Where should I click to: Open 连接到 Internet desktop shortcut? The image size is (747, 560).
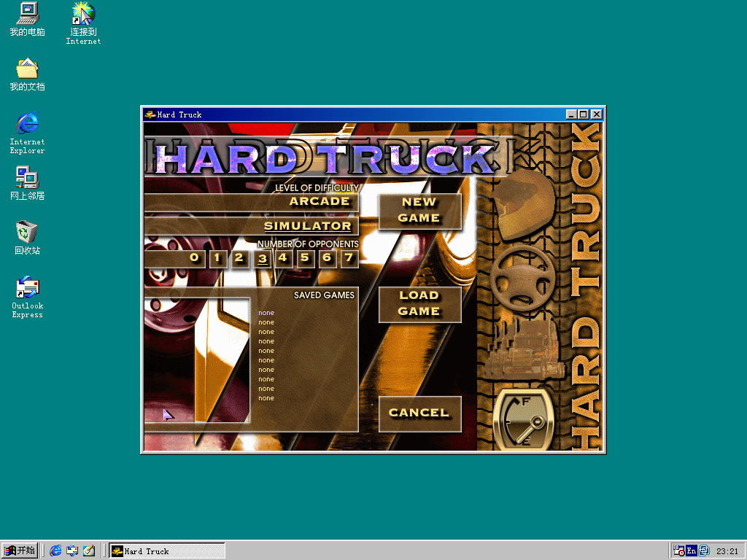pyautogui.click(x=83, y=23)
